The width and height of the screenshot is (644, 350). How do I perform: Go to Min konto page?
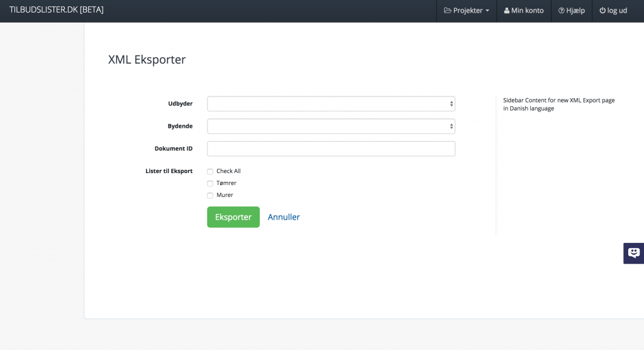click(x=524, y=11)
